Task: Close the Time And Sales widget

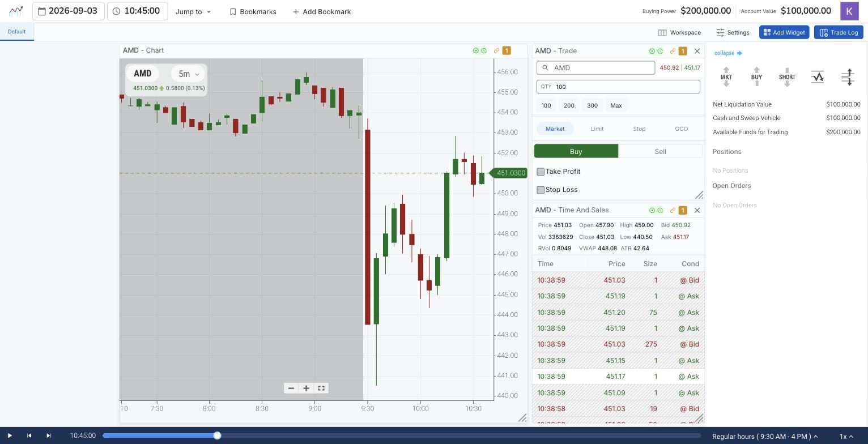Action: [x=697, y=210]
